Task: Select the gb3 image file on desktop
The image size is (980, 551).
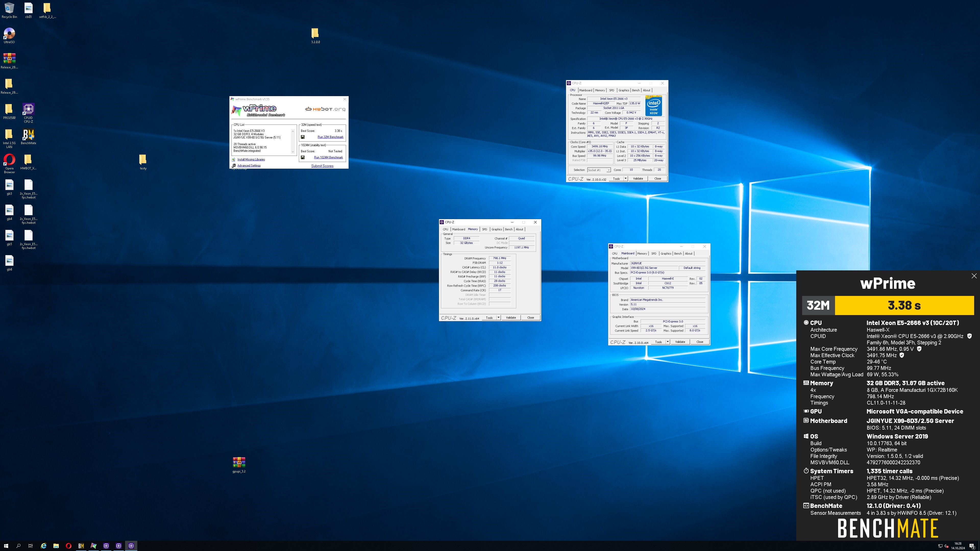Action: click(9, 187)
